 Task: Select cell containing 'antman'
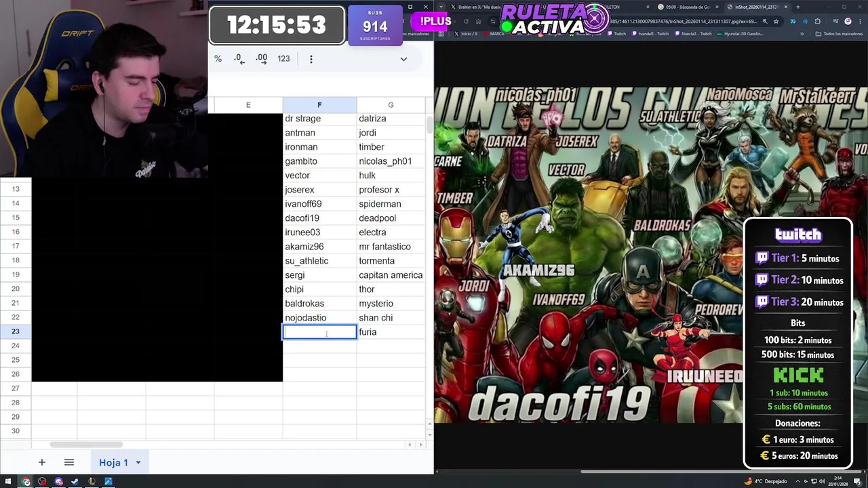tap(319, 133)
